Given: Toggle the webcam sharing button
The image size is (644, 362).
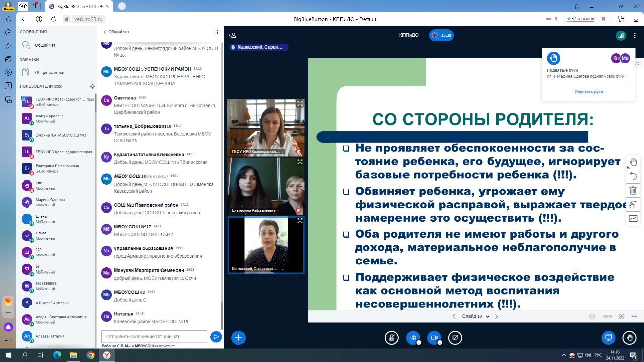Looking at the screenshot, I should (x=434, y=338).
